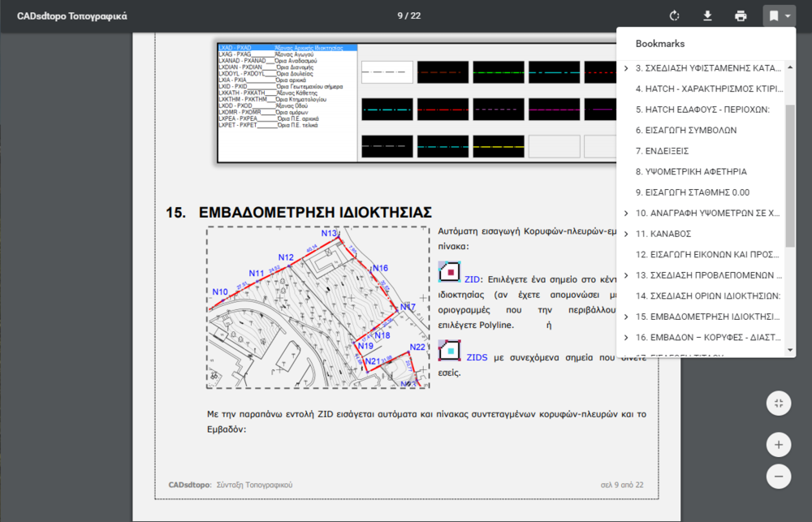
Task: Download the PDF document
Action: tap(707, 16)
